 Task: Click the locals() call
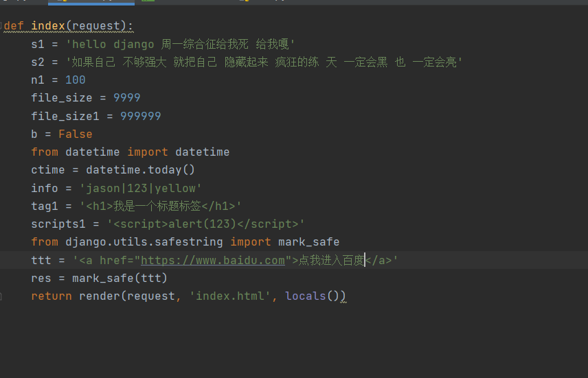pos(312,296)
